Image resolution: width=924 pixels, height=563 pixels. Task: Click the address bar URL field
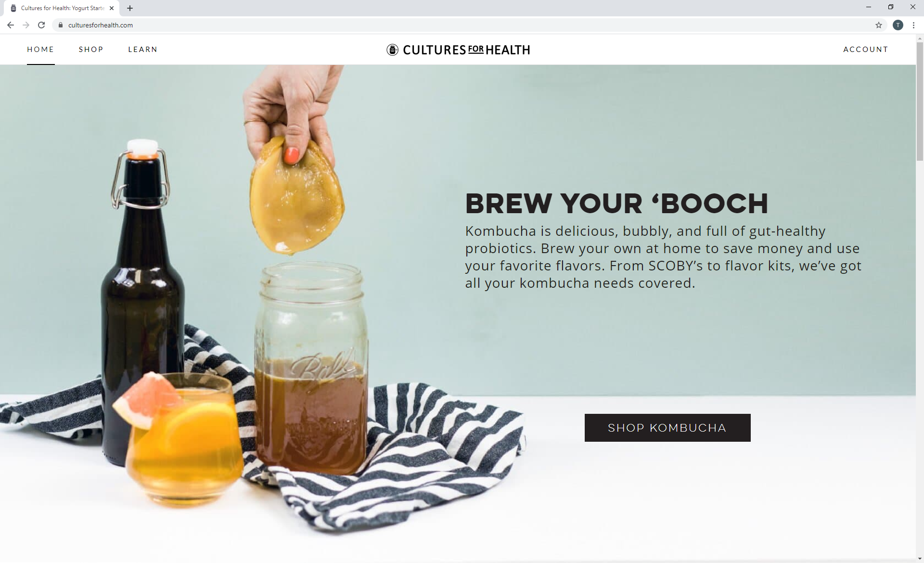(x=462, y=25)
